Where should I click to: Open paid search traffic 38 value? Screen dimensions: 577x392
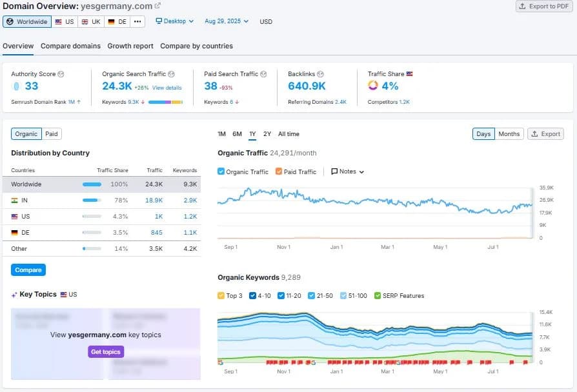coord(210,86)
